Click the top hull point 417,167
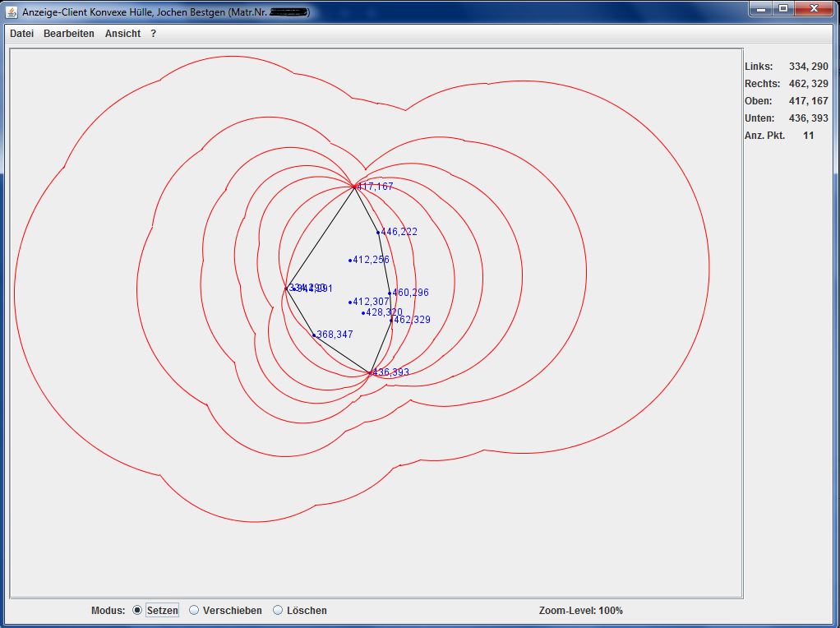 pyautogui.click(x=354, y=187)
